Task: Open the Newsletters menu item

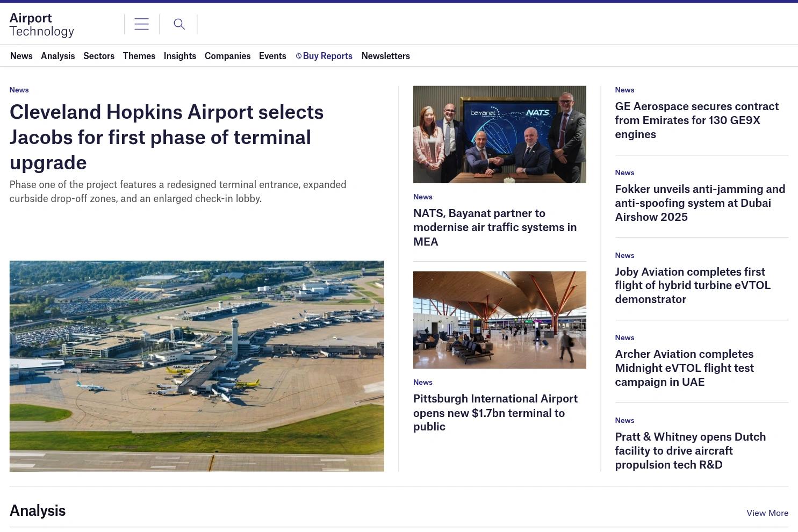Action: [386, 56]
